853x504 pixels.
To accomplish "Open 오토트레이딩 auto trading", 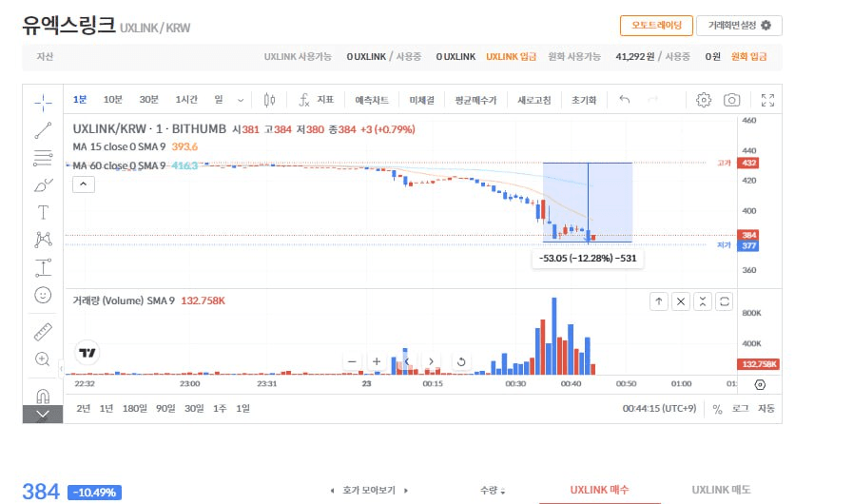I will pyautogui.click(x=656, y=26).
